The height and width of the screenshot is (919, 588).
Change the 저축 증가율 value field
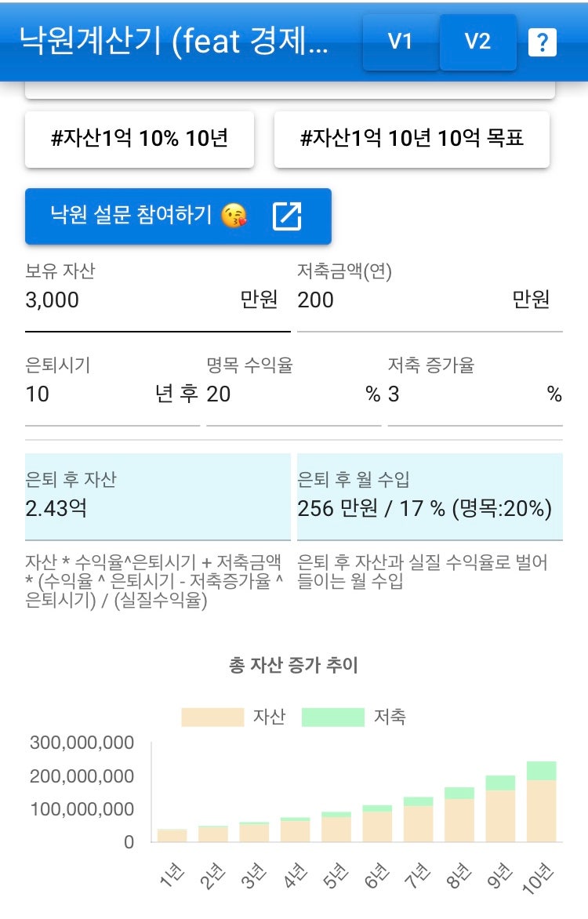[x=463, y=394]
